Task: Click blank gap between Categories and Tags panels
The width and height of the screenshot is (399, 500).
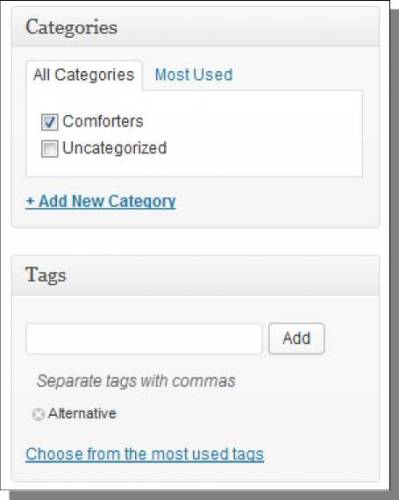Action: click(x=196, y=242)
